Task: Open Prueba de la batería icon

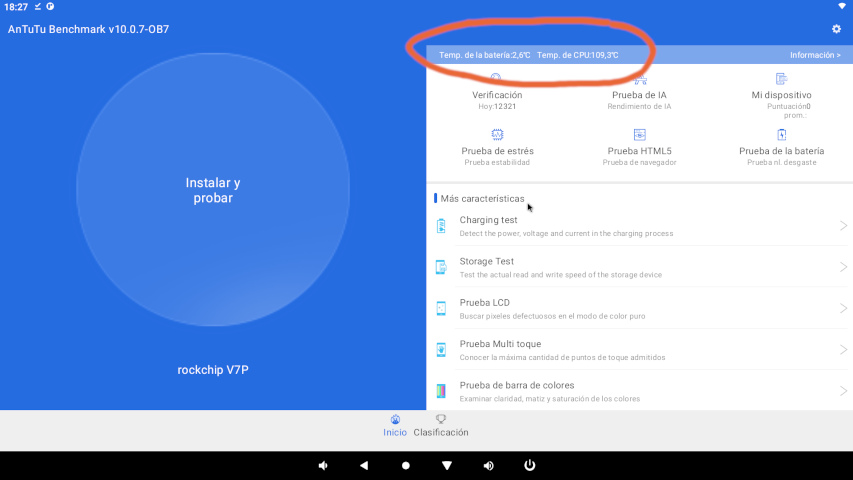Action: 782,134
